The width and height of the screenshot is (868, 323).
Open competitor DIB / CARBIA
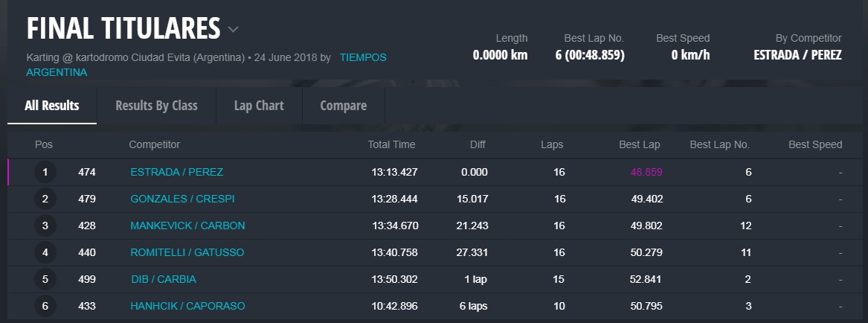pyautogui.click(x=163, y=279)
